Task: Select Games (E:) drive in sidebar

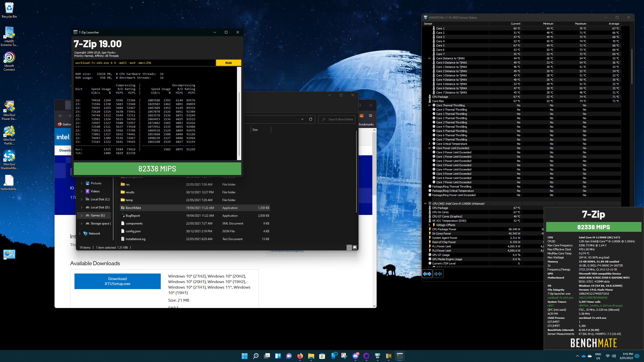Action: [x=98, y=215]
